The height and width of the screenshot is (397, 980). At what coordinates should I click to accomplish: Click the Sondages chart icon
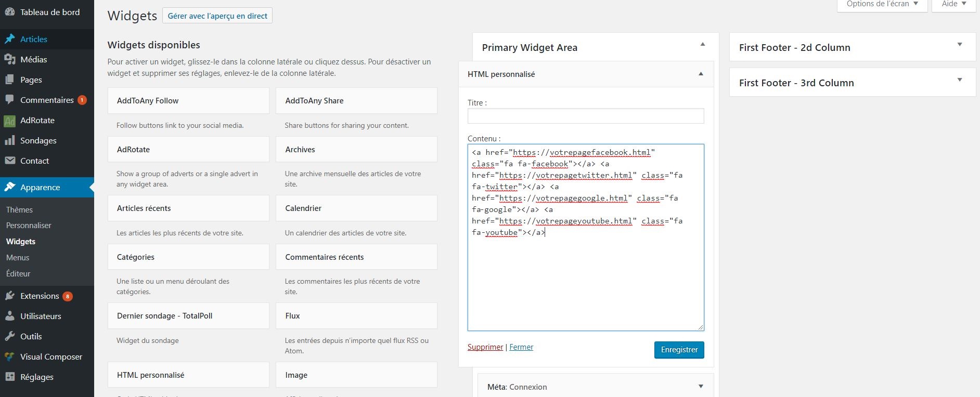(10, 141)
